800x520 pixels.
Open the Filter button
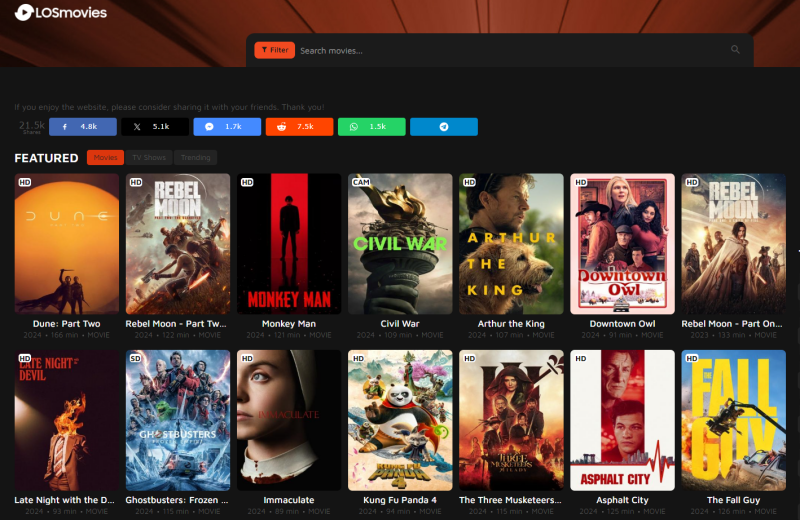tap(274, 50)
